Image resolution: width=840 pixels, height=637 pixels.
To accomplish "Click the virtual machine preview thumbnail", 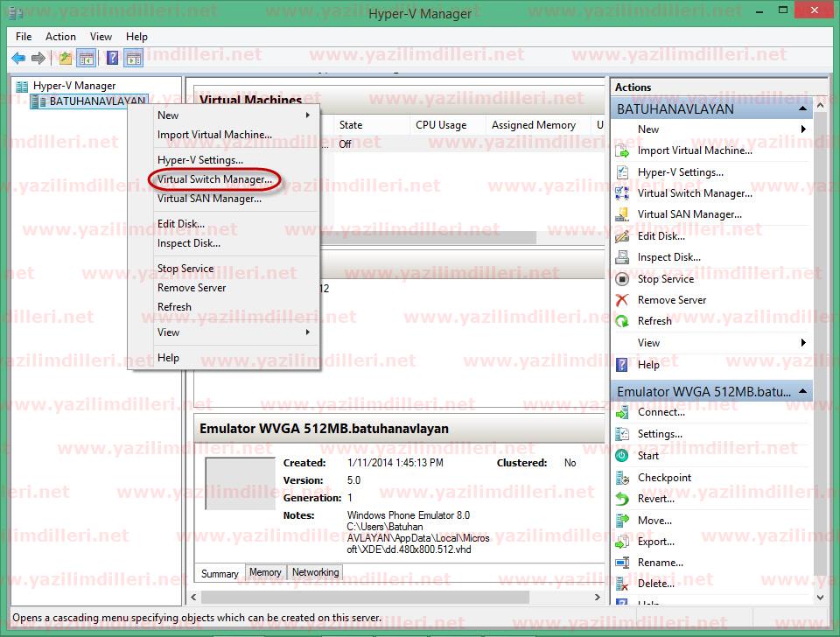I will tap(240, 483).
